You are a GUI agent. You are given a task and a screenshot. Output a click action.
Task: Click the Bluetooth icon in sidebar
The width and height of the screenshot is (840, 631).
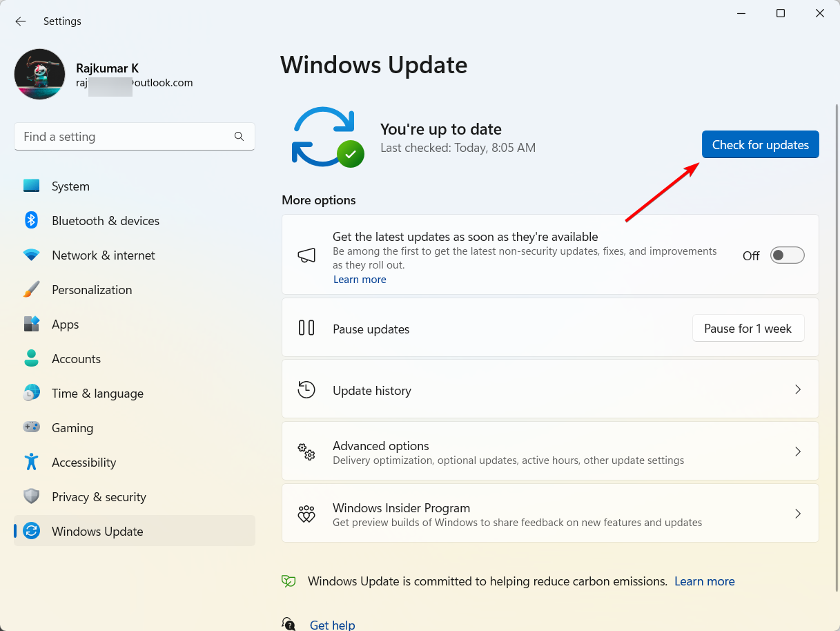pos(31,220)
